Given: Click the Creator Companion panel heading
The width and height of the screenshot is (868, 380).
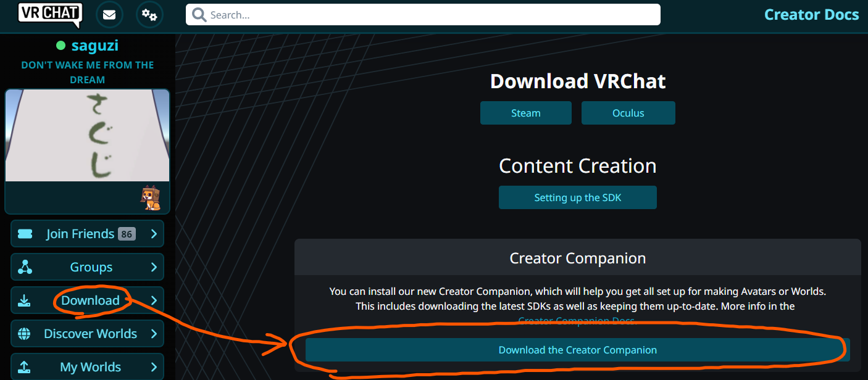Looking at the screenshot, I should 578,258.
